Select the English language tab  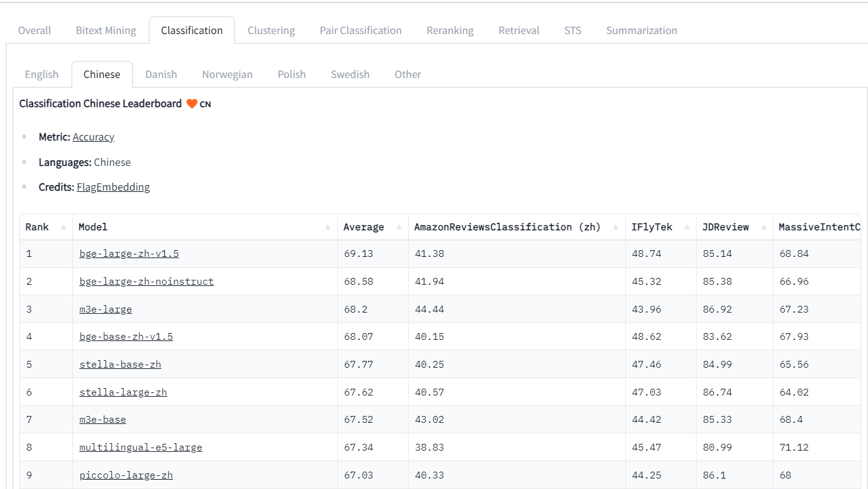(x=41, y=74)
